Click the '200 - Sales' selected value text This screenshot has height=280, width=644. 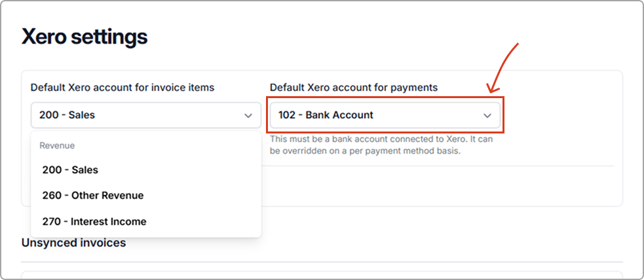(67, 115)
